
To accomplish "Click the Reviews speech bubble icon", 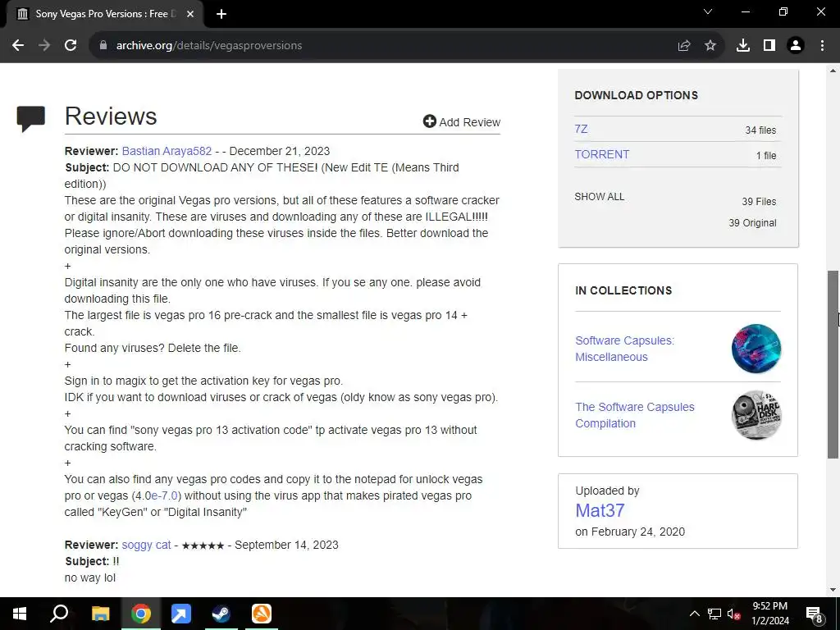I will click(30, 118).
